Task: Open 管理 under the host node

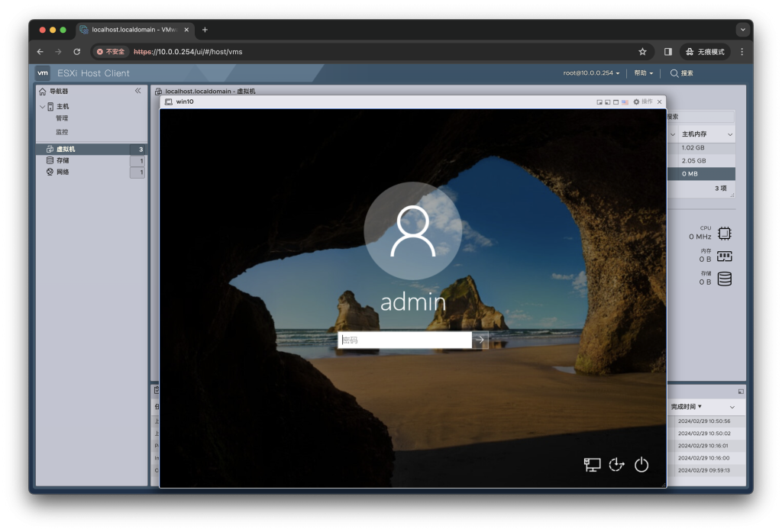Action: tap(62, 118)
